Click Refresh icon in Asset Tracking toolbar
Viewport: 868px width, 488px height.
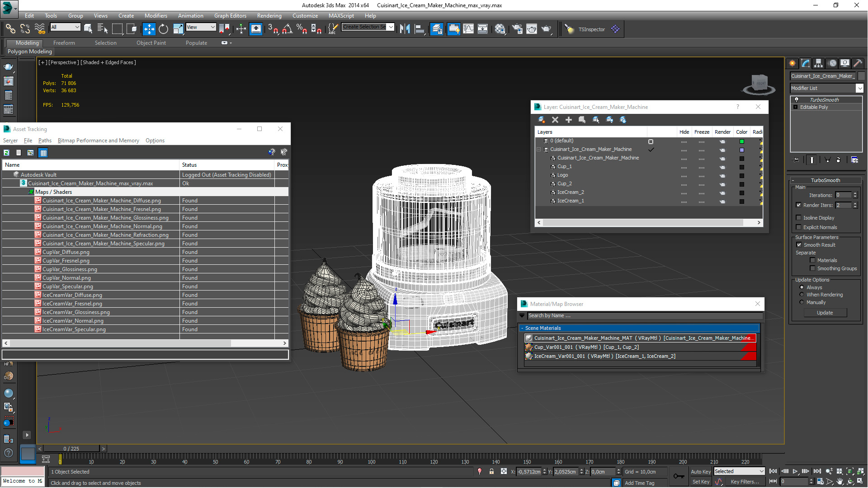pyautogui.click(x=7, y=153)
